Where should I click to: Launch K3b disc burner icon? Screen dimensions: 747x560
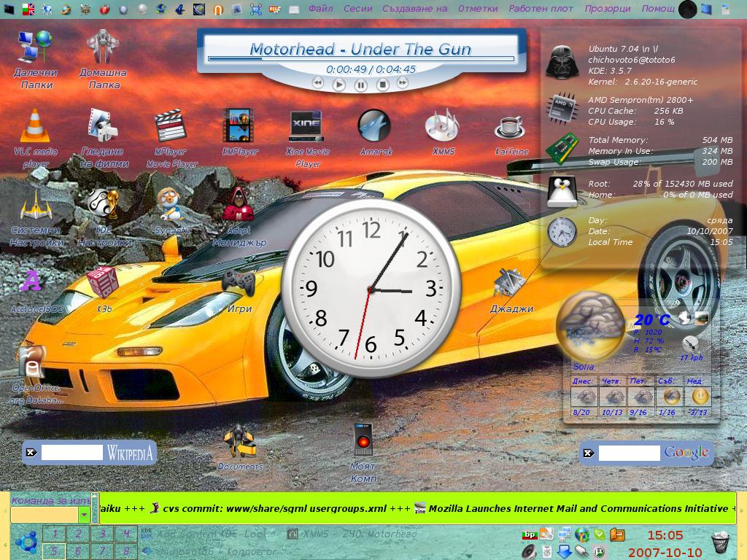[x=102, y=282]
